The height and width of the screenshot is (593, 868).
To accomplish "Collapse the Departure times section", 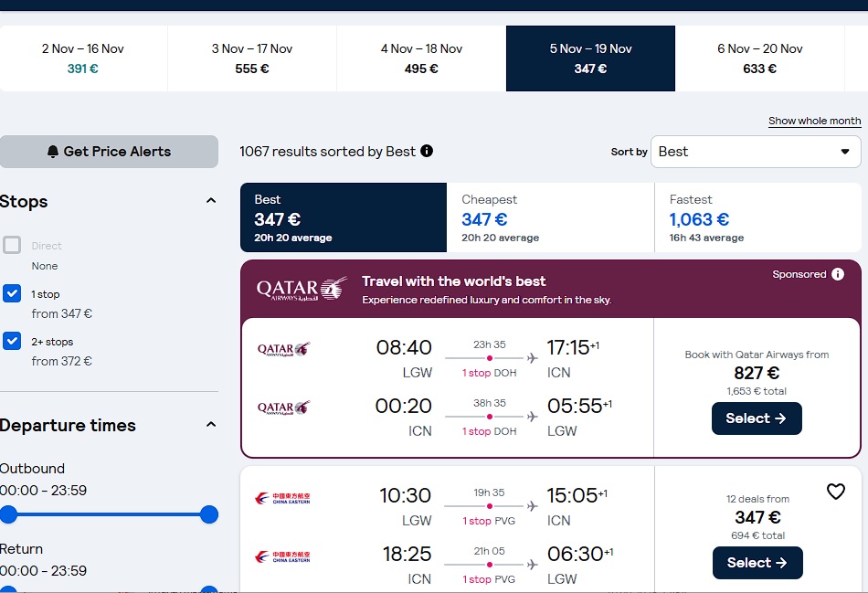I will (x=211, y=425).
